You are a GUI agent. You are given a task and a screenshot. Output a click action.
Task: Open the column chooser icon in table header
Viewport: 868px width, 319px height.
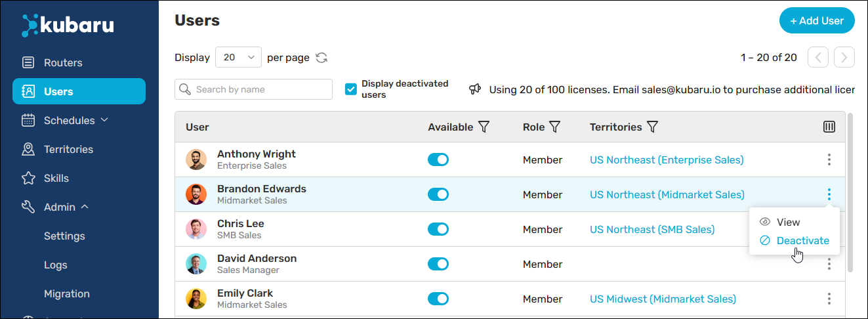(x=829, y=127)
